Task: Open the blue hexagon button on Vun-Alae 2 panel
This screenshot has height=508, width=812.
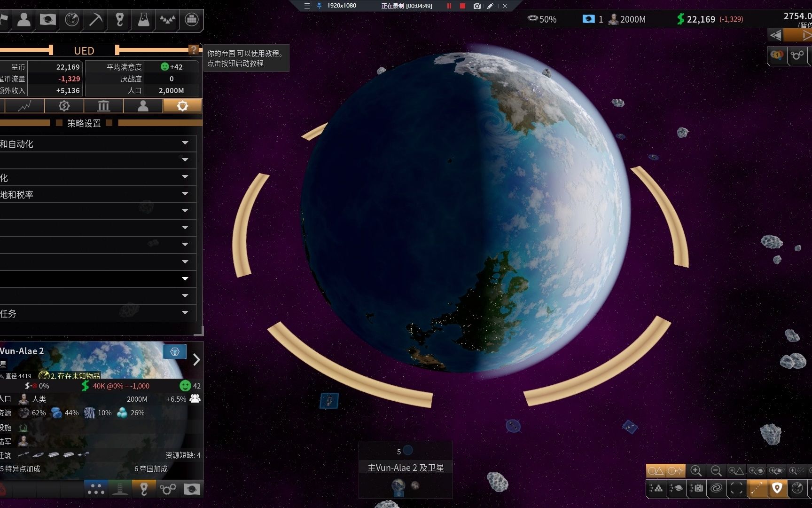Action: (x=174, y=352)
